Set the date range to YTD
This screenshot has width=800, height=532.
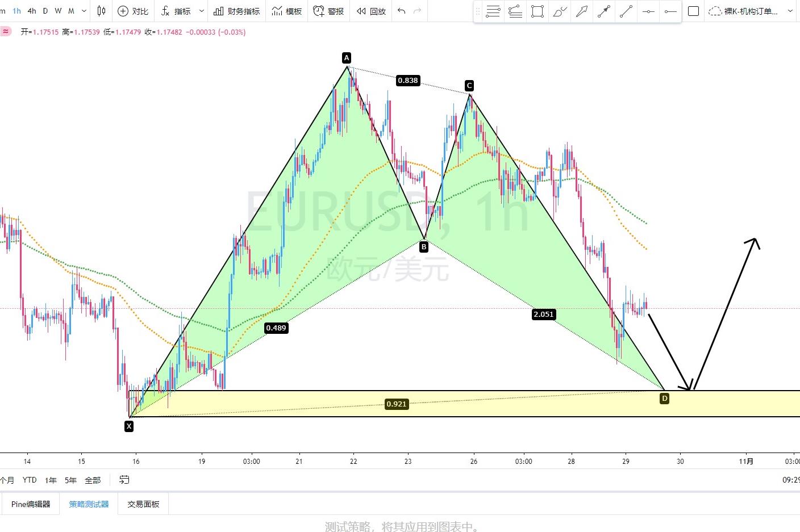30,480
